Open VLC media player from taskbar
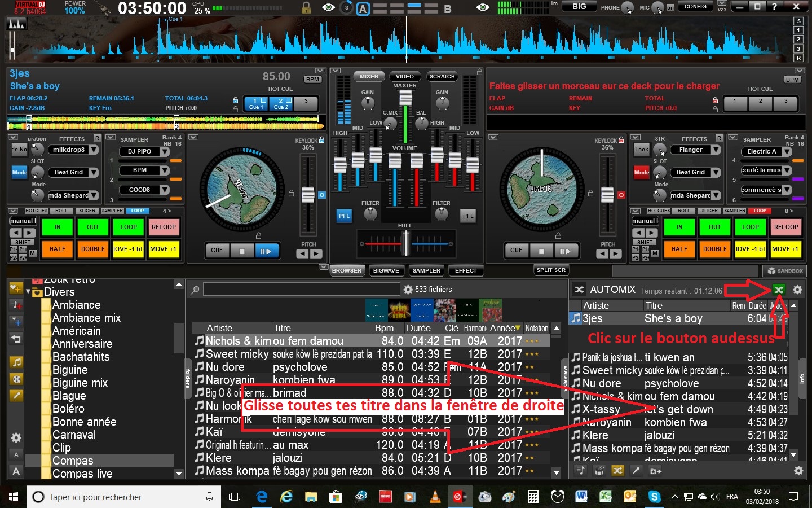The width and height of the screenshot is (812, 508). pyautogui.click(x=435, y=497)
